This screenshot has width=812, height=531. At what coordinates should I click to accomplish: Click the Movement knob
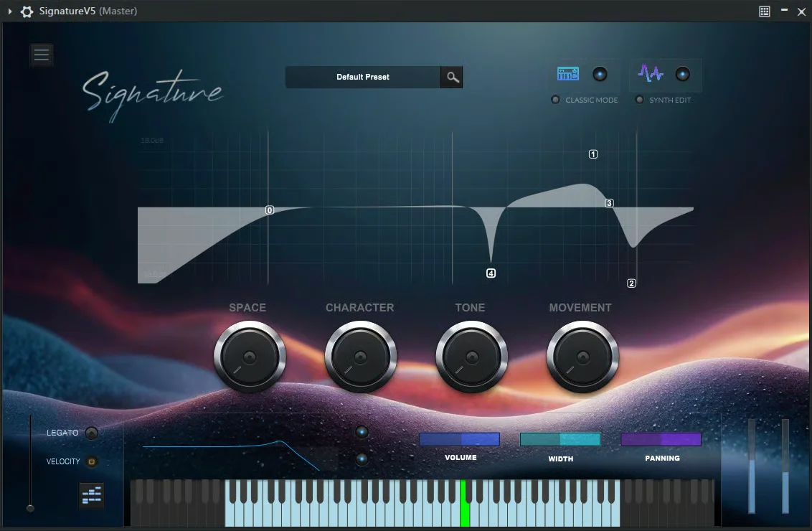pyautogui.click(x=582, y=355)
